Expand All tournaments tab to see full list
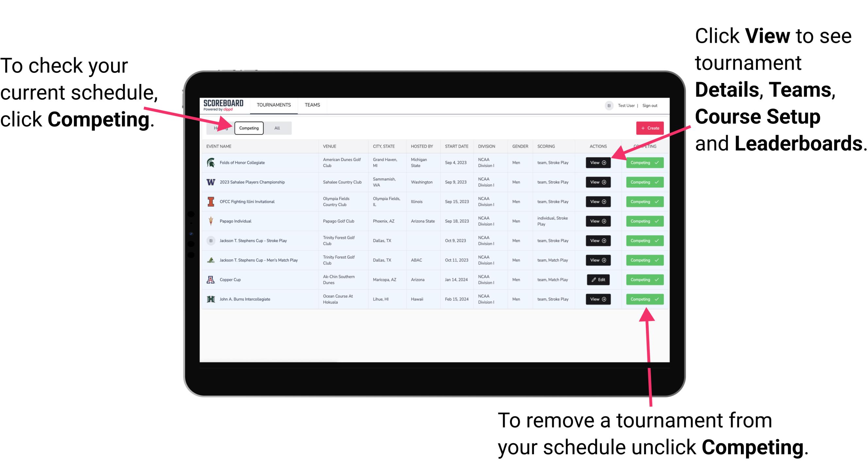The image size is (868, 467). tap(276, 128)
